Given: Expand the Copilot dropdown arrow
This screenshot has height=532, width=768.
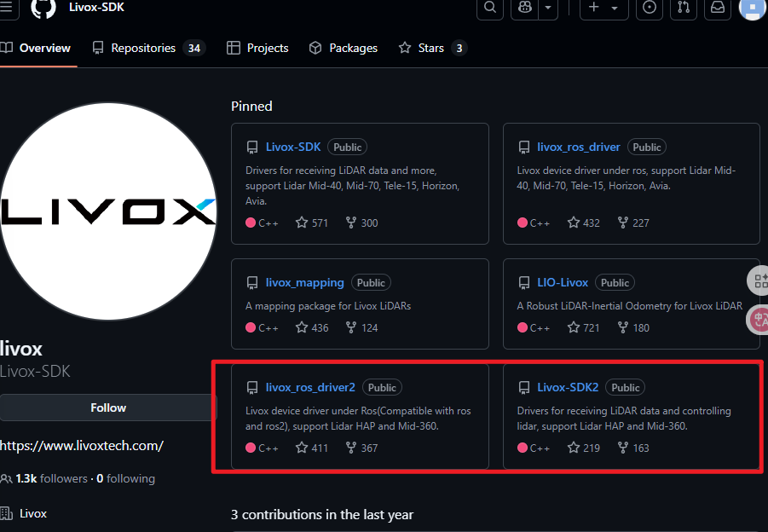Looking at the screenshot, I should pos(548,8).
